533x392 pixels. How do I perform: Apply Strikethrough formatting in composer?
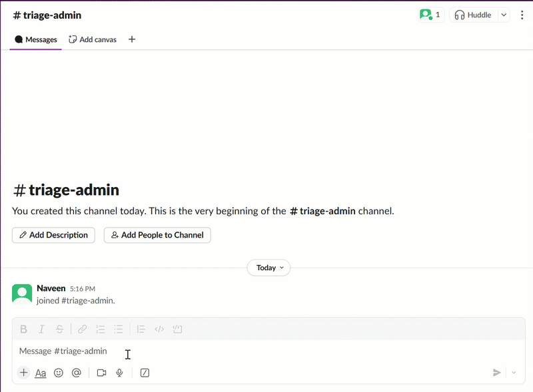60,329
